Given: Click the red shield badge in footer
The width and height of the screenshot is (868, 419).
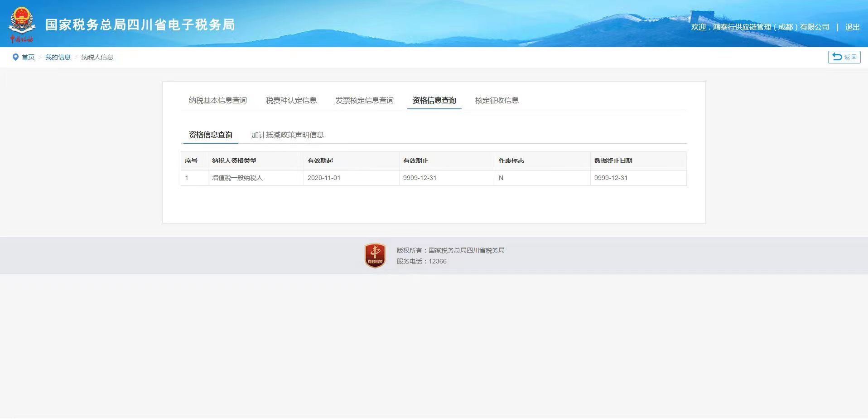Looking at the screenshot, I should (375, 256).
